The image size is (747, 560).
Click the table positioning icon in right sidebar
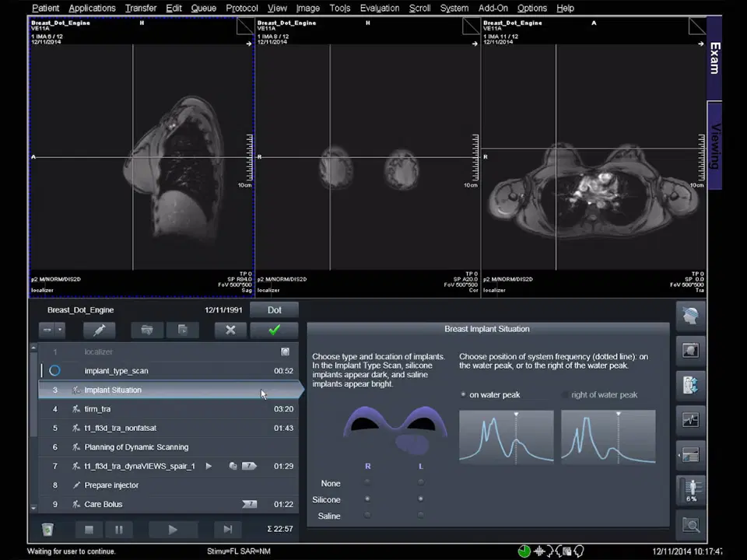[690, 384]
